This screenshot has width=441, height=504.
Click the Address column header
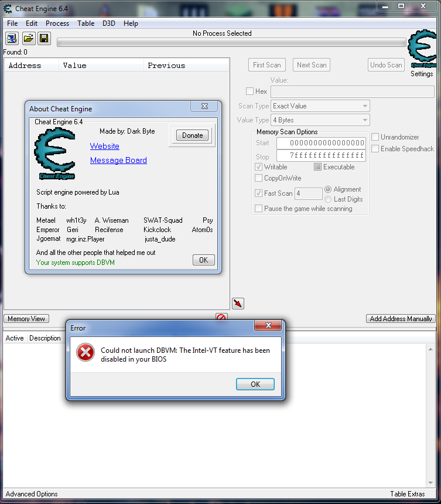32,66
